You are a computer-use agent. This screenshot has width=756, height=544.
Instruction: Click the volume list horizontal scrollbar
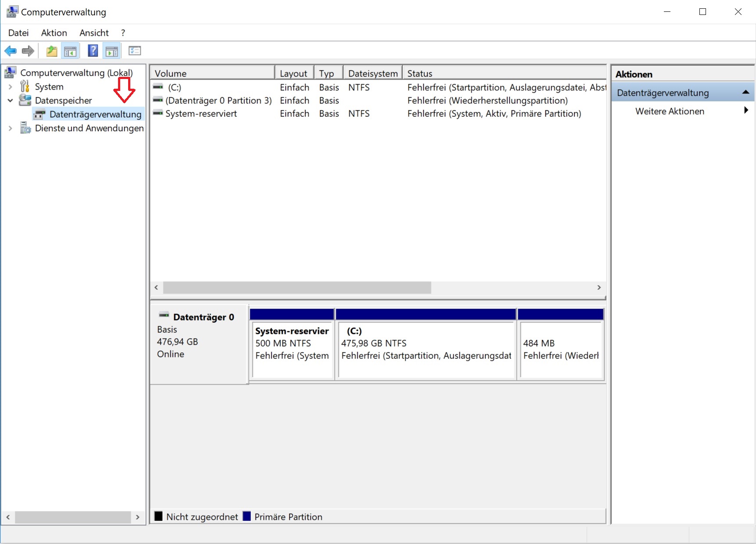pyautogui.click(x=297, y=288)
